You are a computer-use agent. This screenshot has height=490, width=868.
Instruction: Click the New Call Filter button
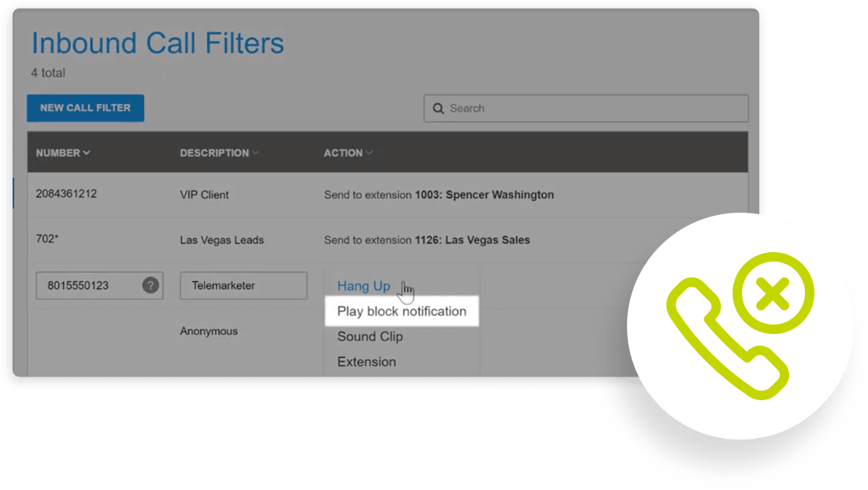[x=85, y=108]
